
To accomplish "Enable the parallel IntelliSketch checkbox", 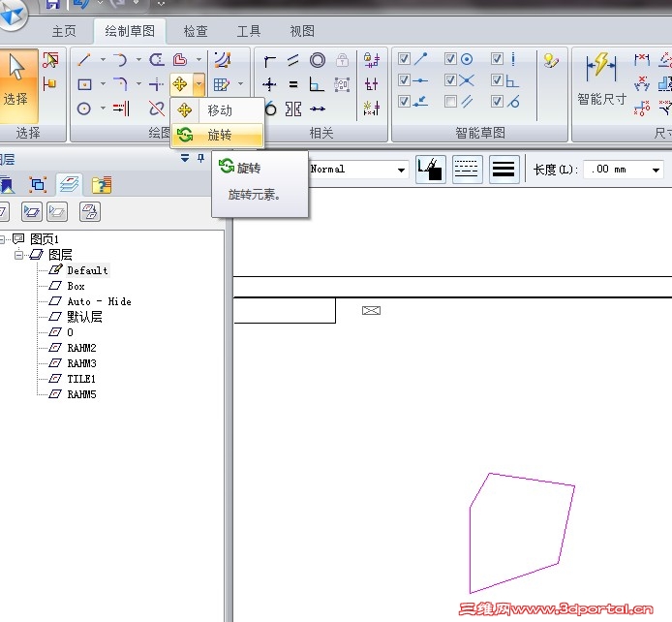I will pos(450,102).
